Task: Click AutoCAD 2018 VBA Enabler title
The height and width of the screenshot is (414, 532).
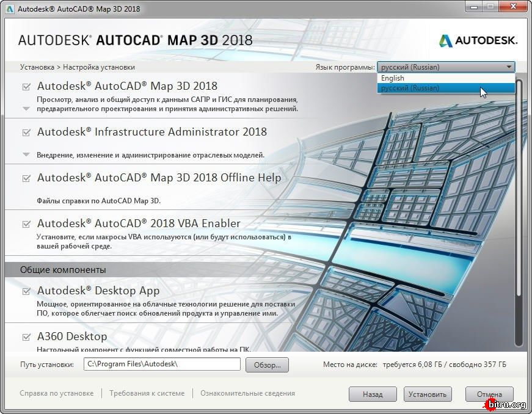Action: coord(139,223)
